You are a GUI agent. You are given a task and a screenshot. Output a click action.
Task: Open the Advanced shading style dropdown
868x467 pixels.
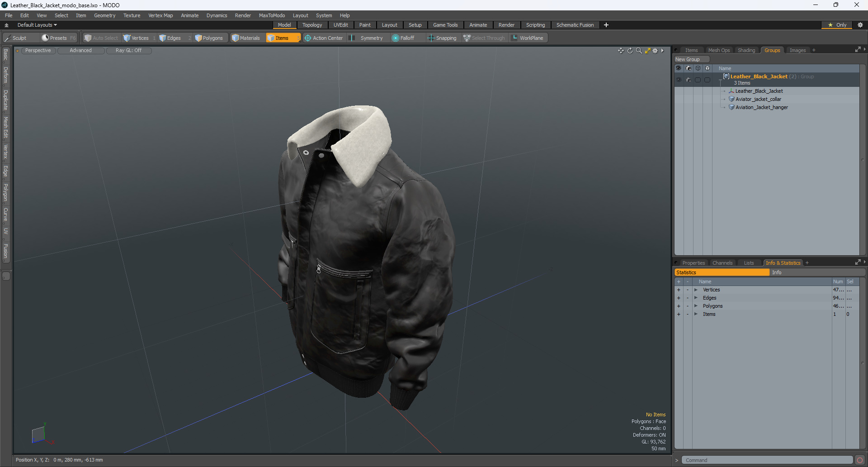tap(80, 51)
